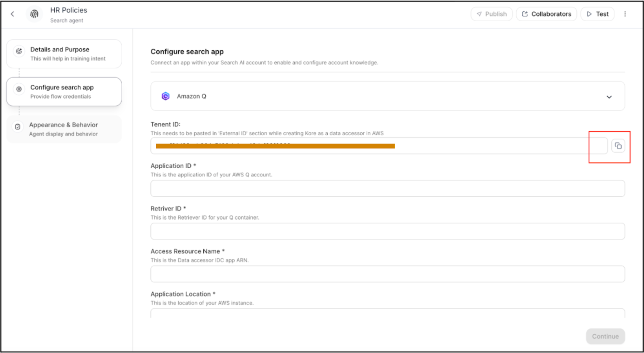Viewport: 644px width, 353px height.
Task: Click the Amazon Q logo icon
Action: (x=165, y=96)
